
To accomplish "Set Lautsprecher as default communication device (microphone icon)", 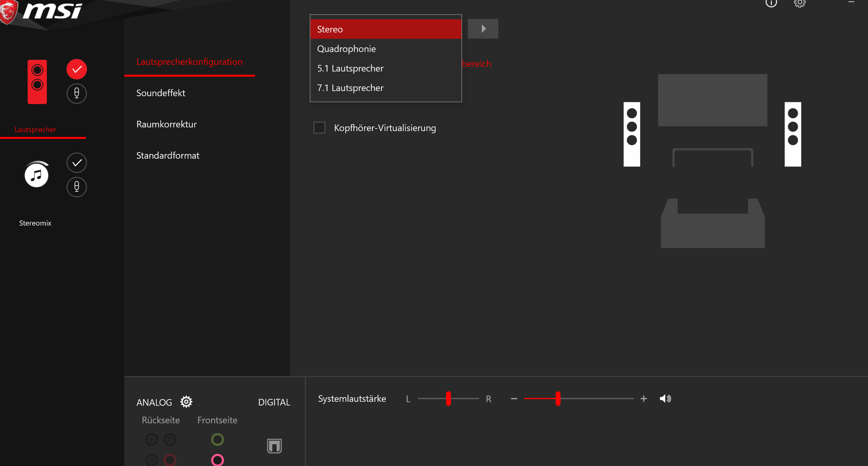I will [76, 93].
